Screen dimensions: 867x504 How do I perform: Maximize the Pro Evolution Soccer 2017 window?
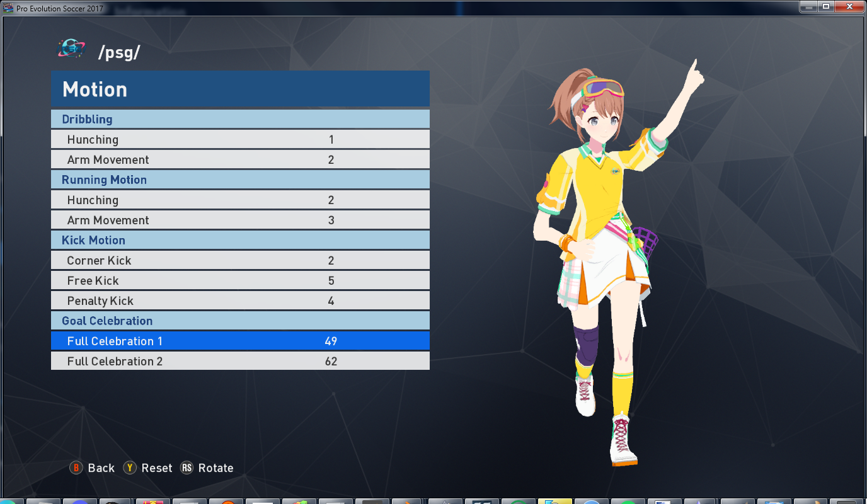pyautogui.click(x=826, y=6)
